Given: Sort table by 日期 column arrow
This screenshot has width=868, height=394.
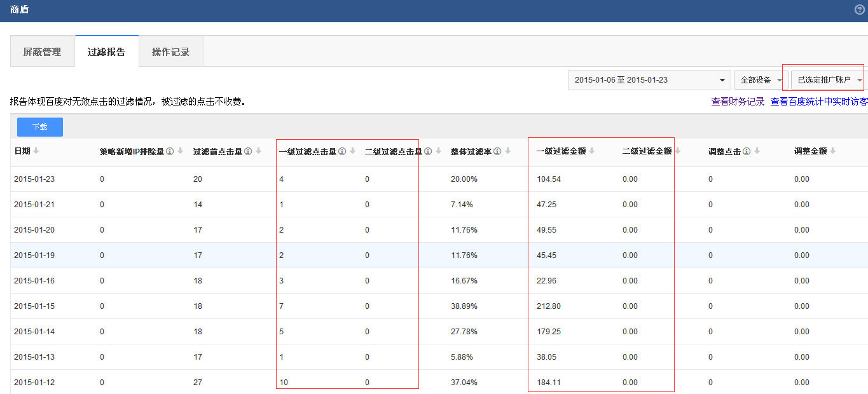Looking at the screenshot, I should 36,151.
